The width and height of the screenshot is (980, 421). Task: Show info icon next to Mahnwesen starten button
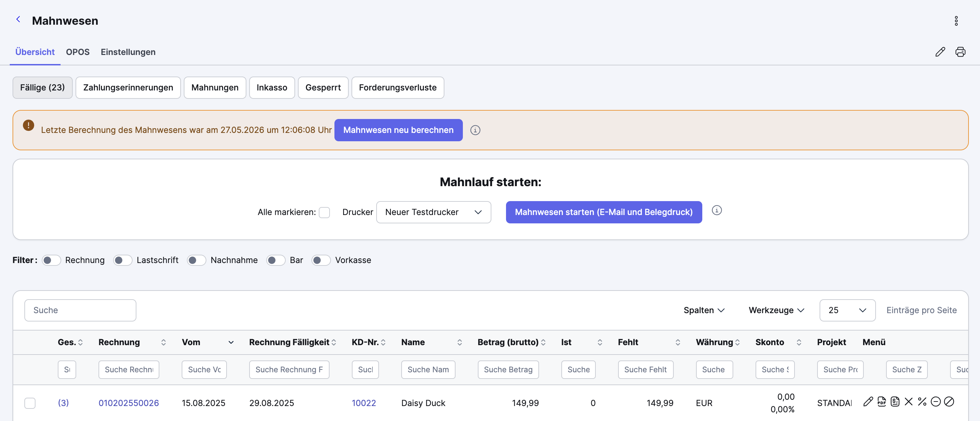click(717, 210)
